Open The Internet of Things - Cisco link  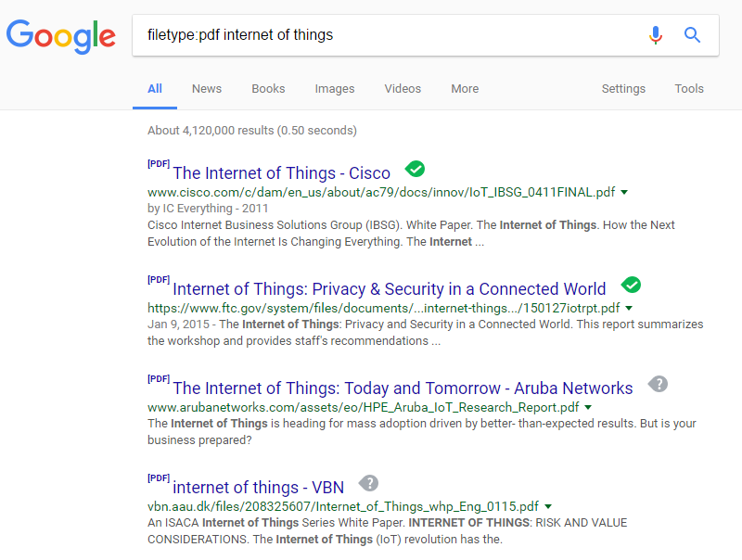282,173
